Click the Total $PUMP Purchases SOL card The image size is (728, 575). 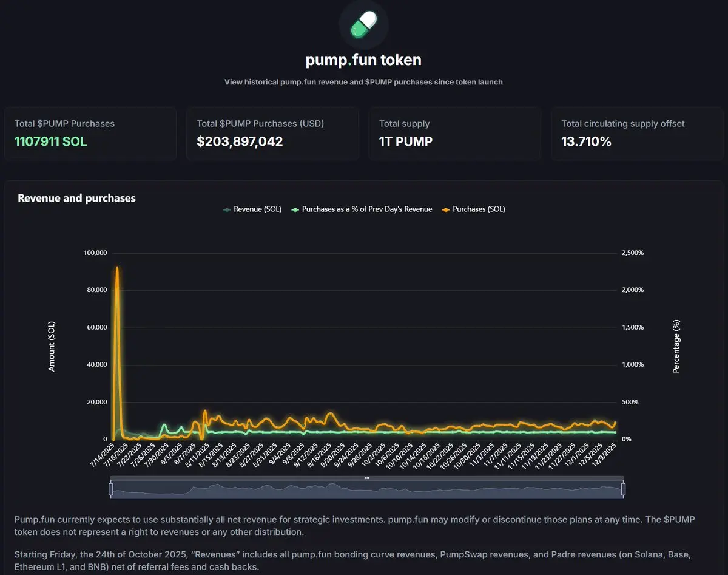point(90,134)
